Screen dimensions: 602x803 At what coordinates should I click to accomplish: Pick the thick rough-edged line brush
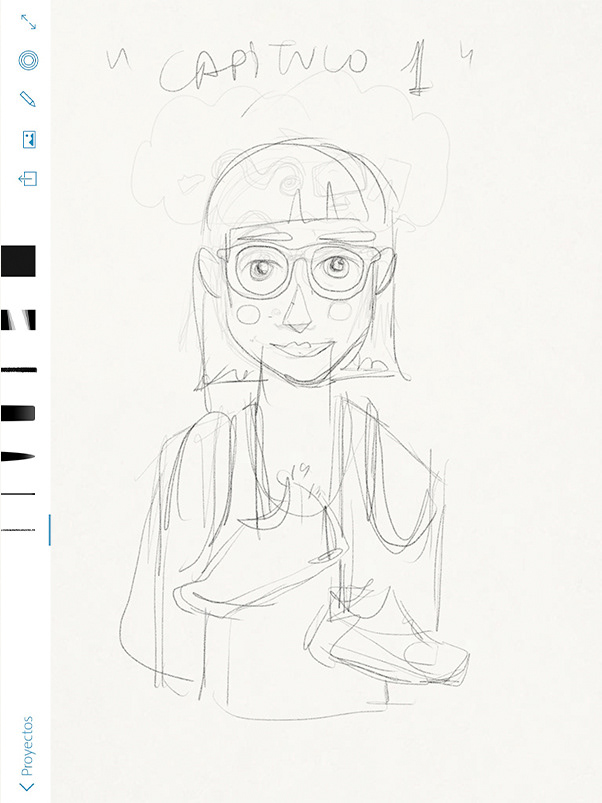click(18, 370)
